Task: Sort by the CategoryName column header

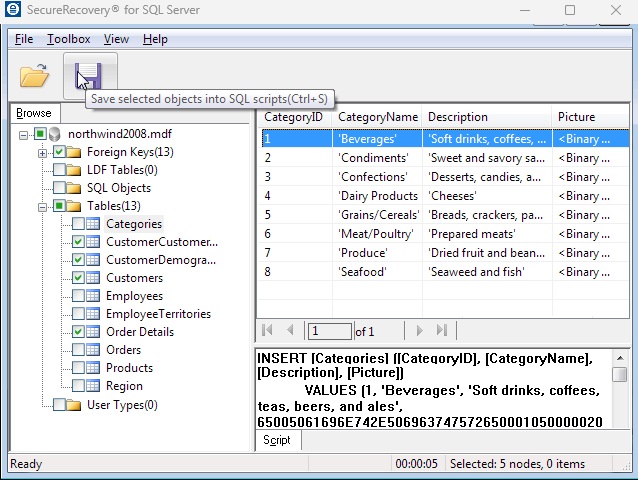Action: [x=378, y=117]
